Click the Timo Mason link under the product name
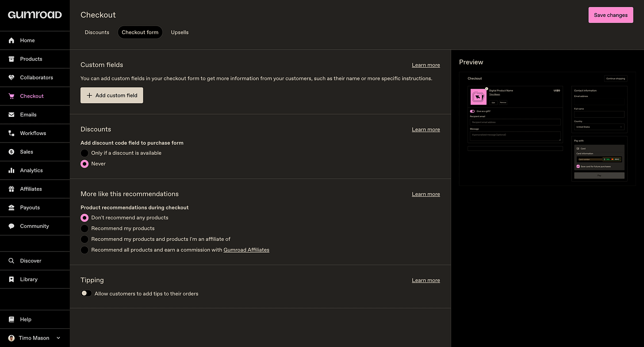 (x=494, y=94)
